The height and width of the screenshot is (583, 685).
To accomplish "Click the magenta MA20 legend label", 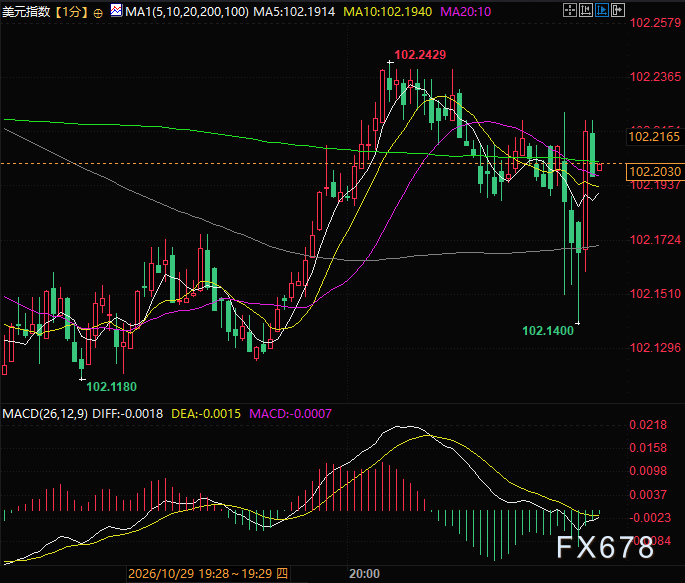I will (466, 12).
